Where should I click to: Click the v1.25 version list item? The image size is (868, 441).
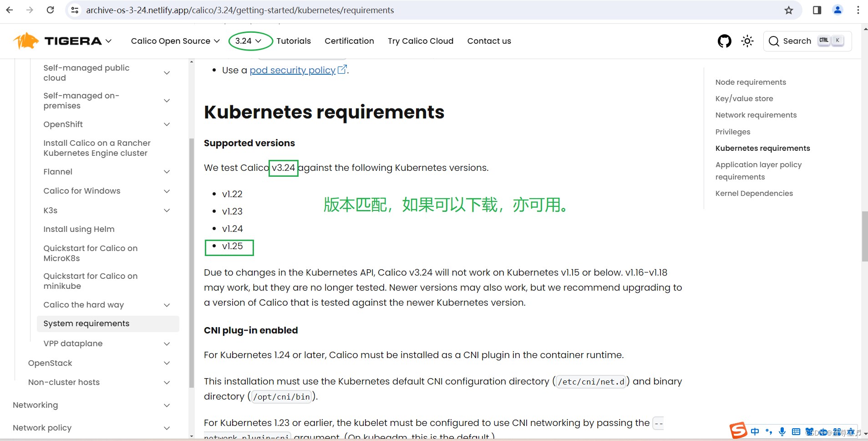pyautogui.click(x=232, y=246)
